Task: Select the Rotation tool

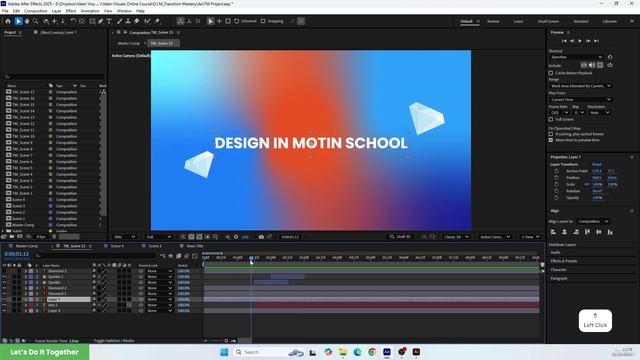Action: tap(73, 21)
